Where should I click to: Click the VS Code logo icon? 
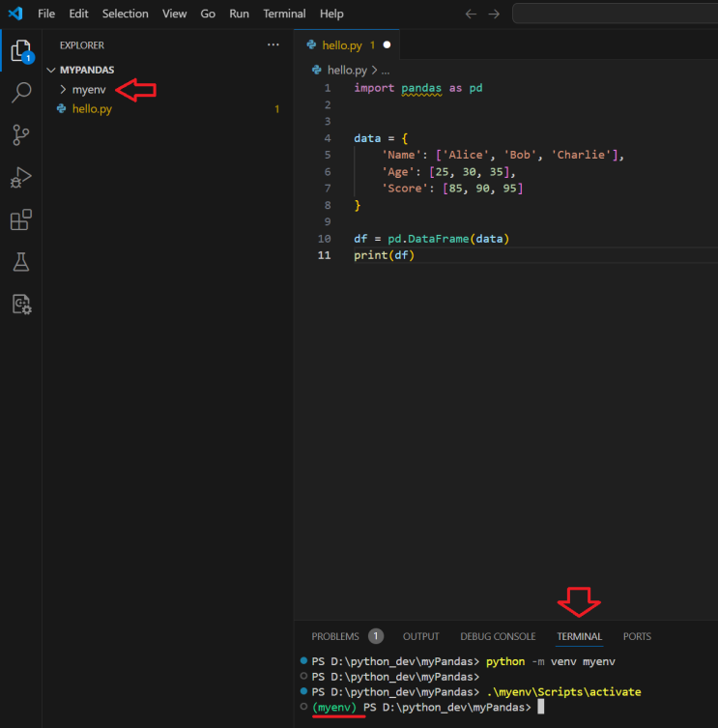pyautogui.click(x=15, y=14)
